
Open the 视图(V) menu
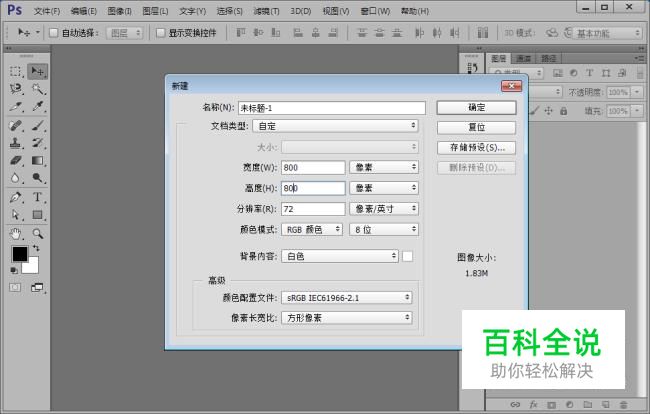pos(336,11)
